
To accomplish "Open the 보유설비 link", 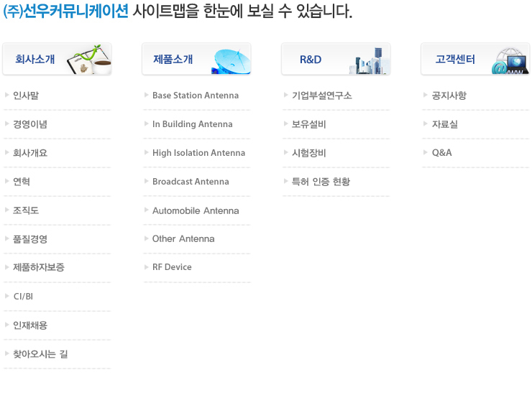I will point(308,124).
